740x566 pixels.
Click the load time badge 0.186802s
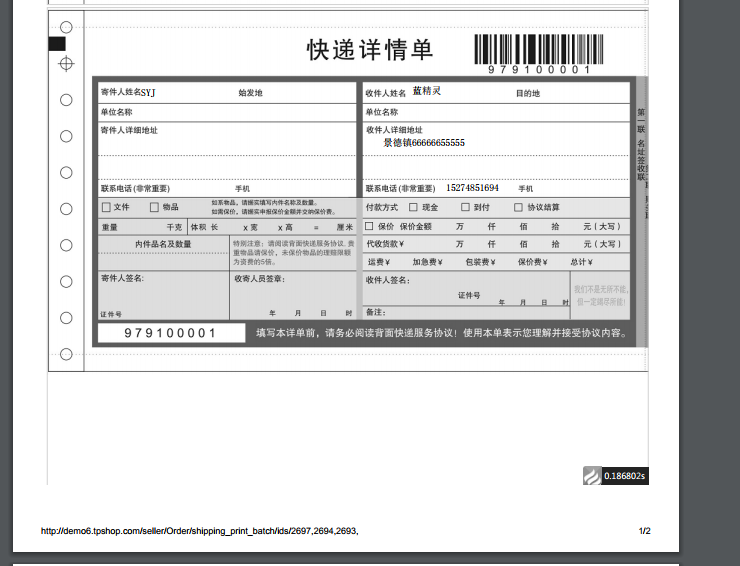[617, 476]
